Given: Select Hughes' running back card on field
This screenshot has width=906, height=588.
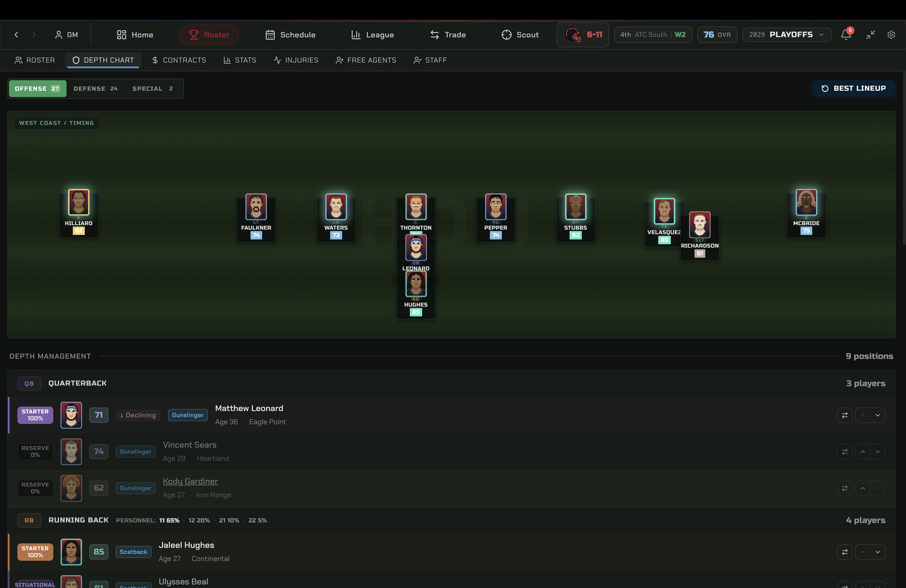Looking at the screenshot, I should [416, 295].
